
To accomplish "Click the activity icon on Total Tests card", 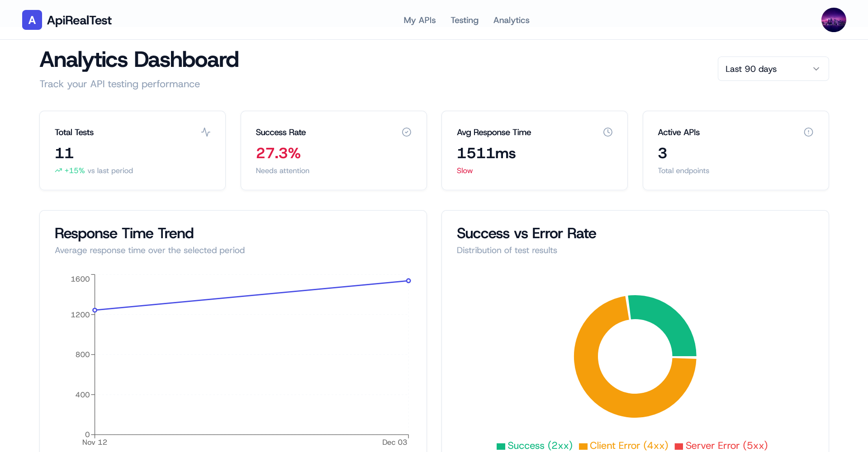I will coord(206,132).
